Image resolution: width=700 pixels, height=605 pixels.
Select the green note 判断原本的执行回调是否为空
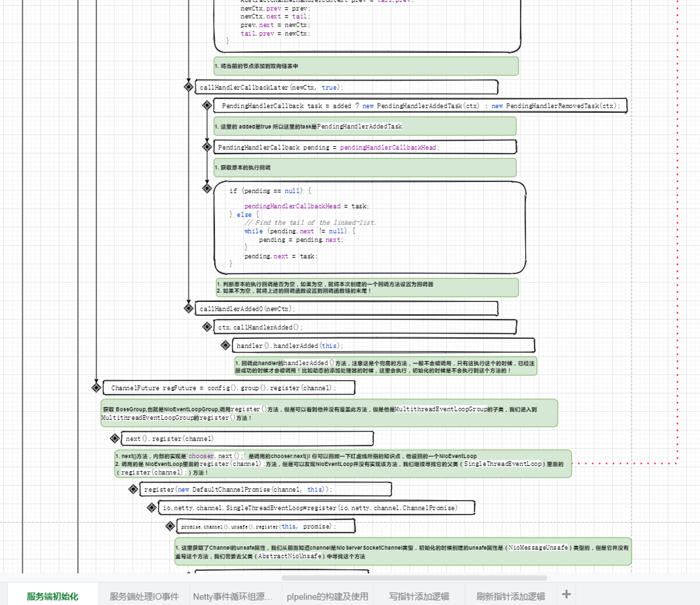[x=367, y=288]
